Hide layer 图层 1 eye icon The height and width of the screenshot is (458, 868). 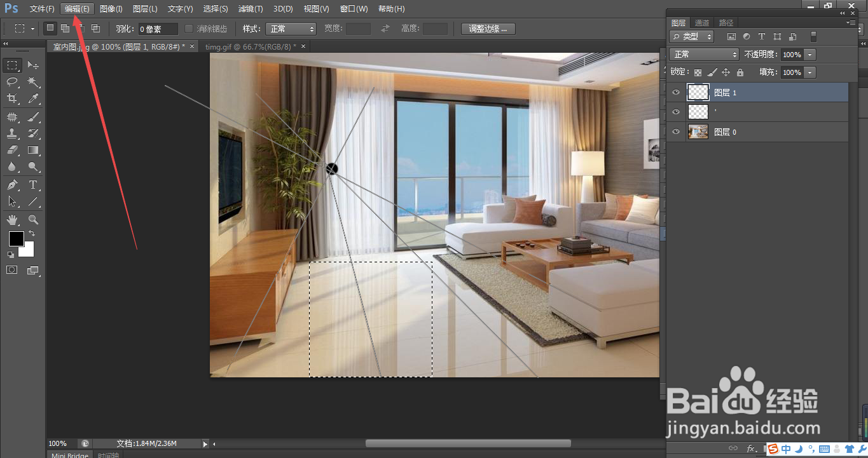676,92
